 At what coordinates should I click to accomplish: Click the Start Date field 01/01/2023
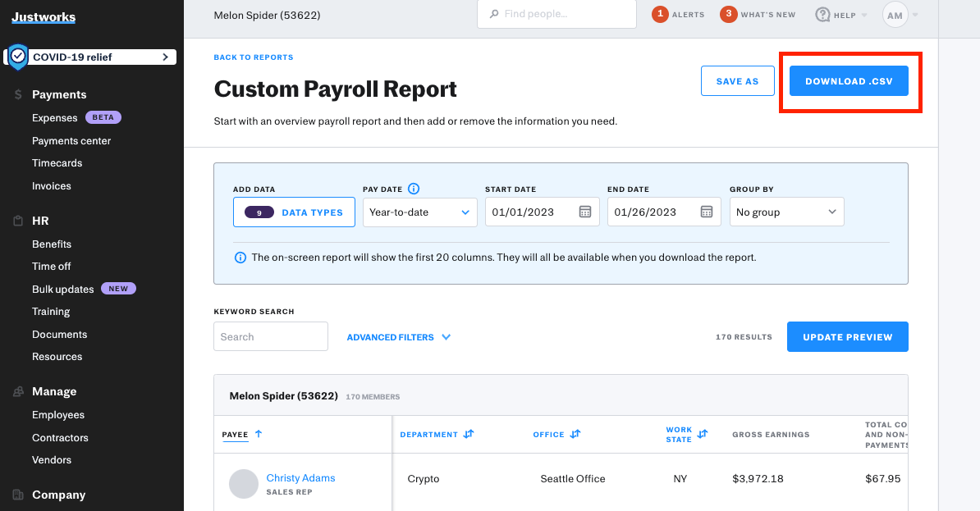point(543,212)
